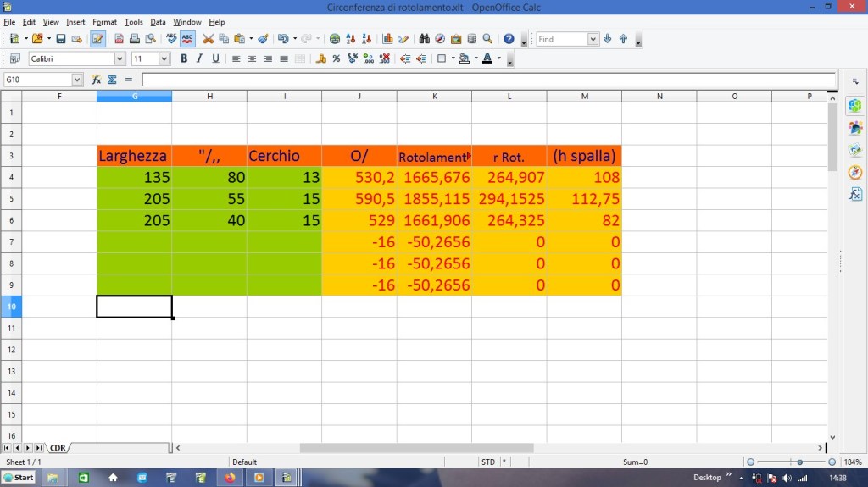Open the Navigator compass icon
Screen dimensions: 868x487
coord(440,39)
